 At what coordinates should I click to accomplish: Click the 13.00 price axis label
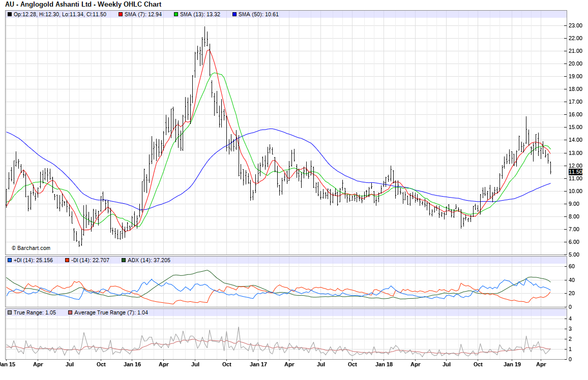(x=576, y=153)
